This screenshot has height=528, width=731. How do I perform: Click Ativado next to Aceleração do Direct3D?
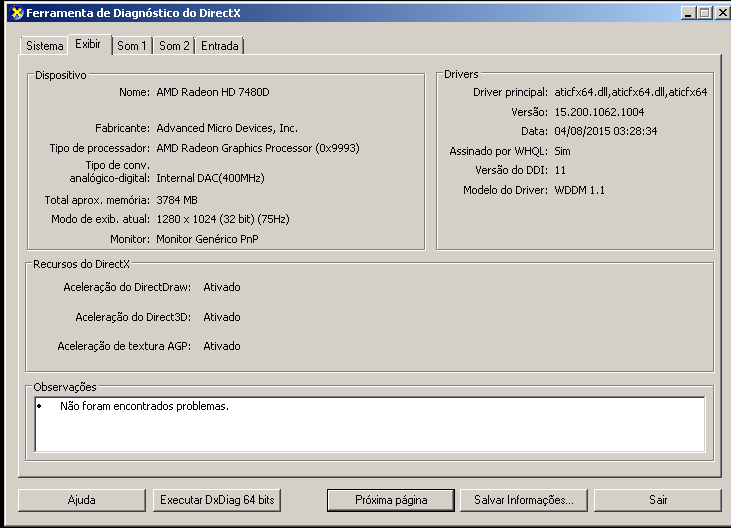[222, 317]
